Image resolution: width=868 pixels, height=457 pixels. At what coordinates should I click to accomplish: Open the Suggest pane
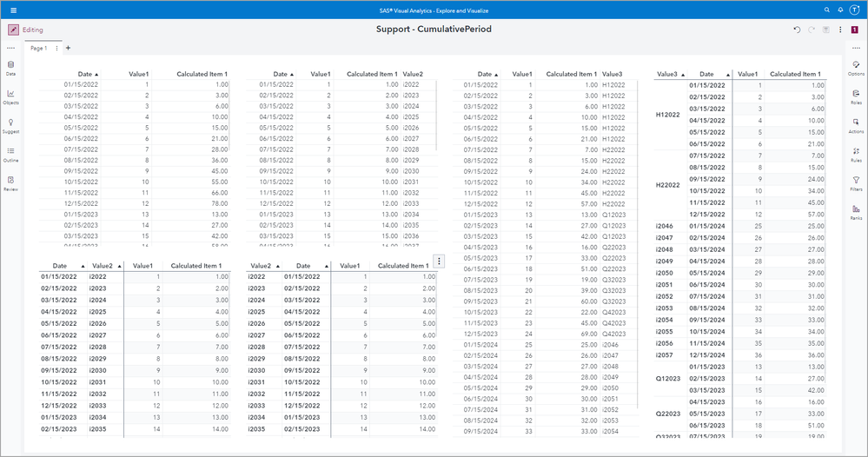coord(10,125)
